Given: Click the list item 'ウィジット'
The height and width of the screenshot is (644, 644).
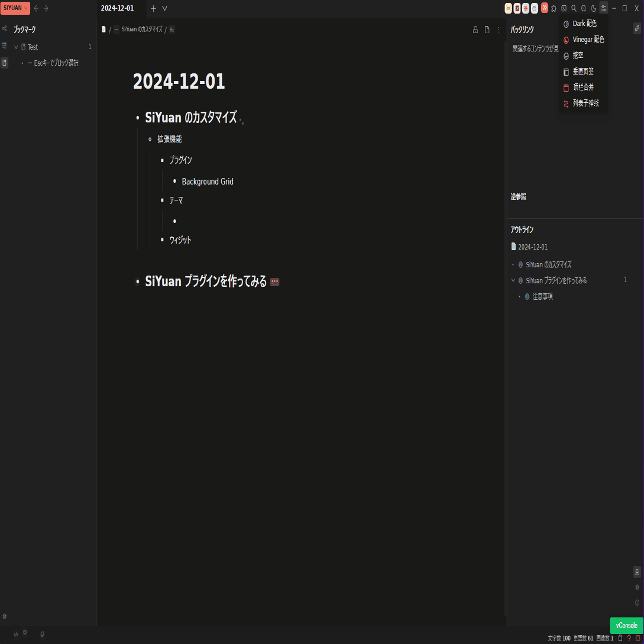Looking at the screenshot, I should [x=180, y=240].
